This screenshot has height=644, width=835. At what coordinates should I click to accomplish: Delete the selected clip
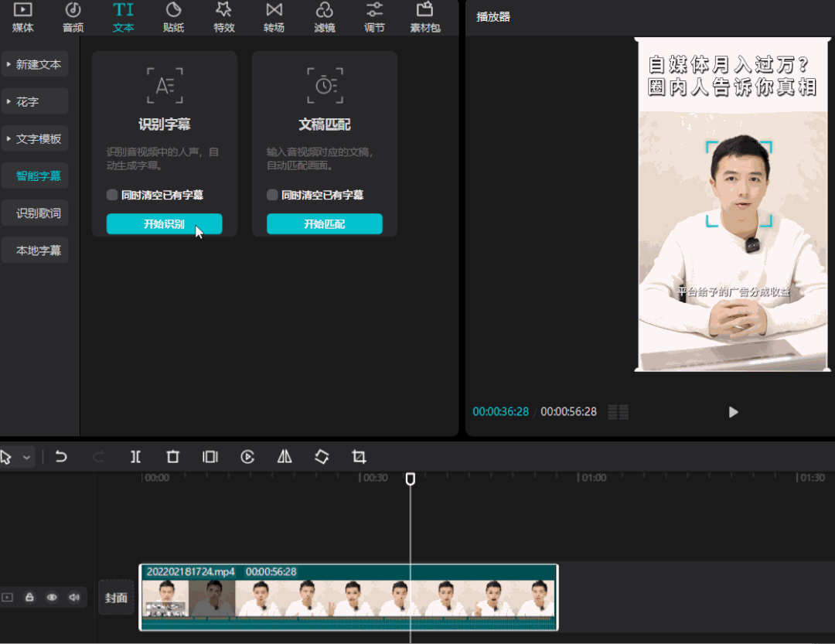coord(173,456)
